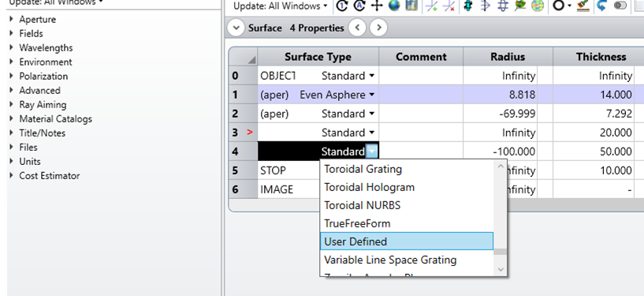This screenshot has width=644, height=296.
Task: Click the blue curved arrow icon in the toolbar
Action: [601, 6]
